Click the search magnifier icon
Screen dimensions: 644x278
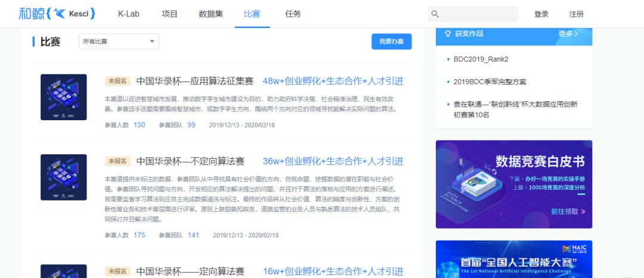point(435,14)
